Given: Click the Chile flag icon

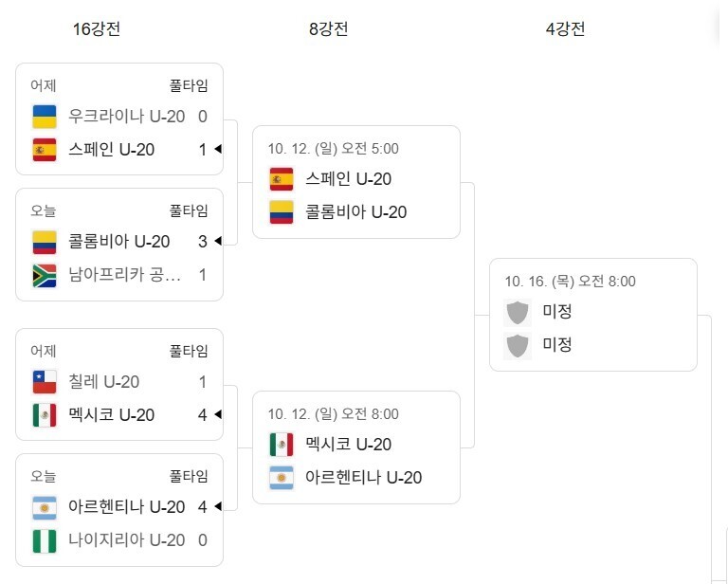Looking at the screenshot, I should click(x=44, y=382).
